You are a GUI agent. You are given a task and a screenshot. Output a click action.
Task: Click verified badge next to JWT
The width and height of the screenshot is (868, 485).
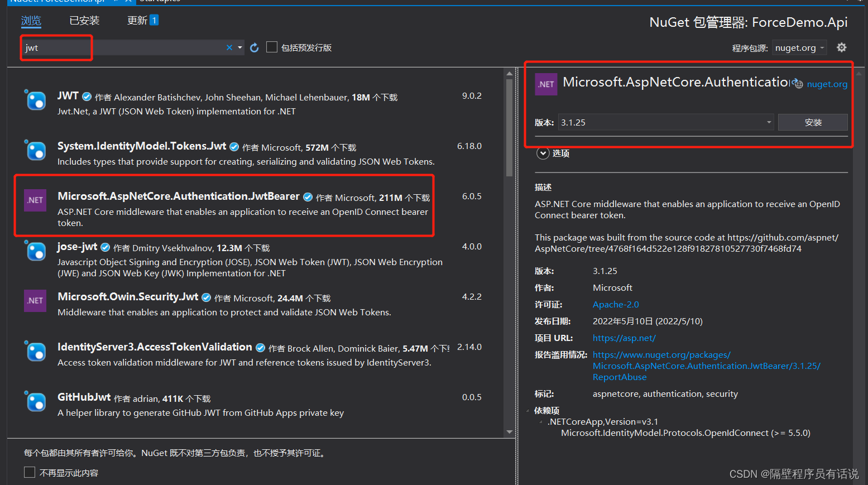pos(87,97)
